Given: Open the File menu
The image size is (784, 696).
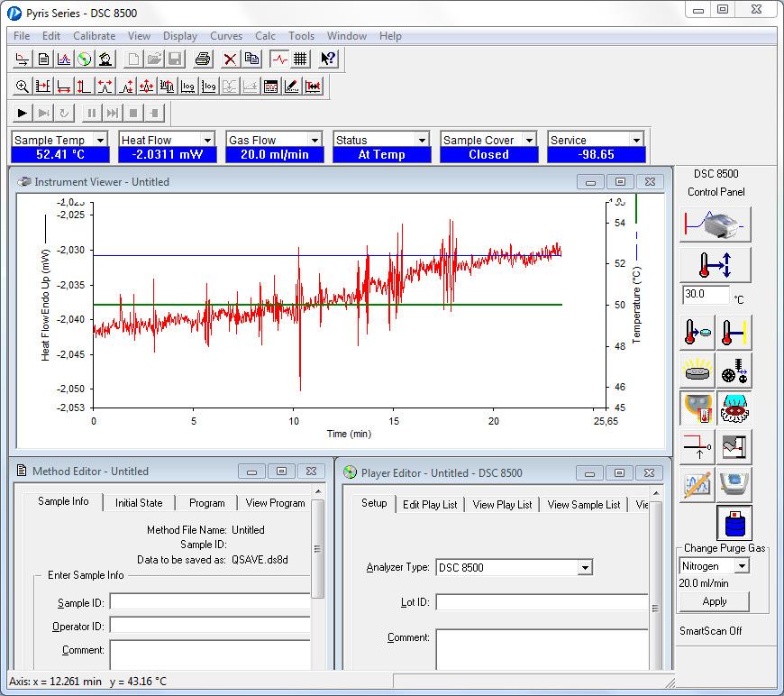Looking at the screenshot, I should tap(22, 36).
